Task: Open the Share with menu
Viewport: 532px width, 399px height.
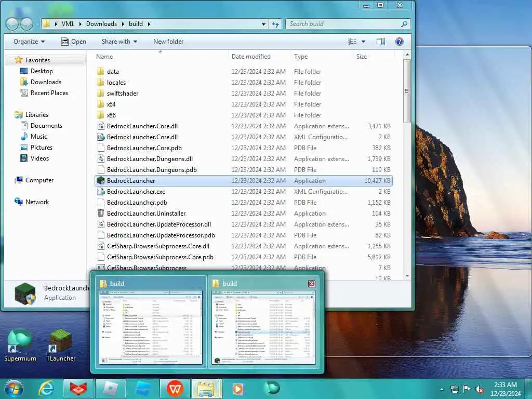Action: (x=119, y=42)
